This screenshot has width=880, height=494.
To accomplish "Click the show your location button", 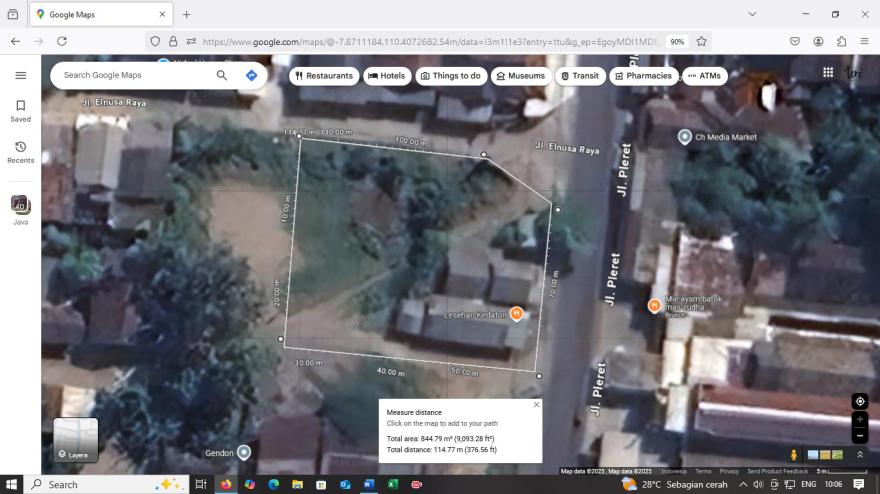I will click(859, 401).
